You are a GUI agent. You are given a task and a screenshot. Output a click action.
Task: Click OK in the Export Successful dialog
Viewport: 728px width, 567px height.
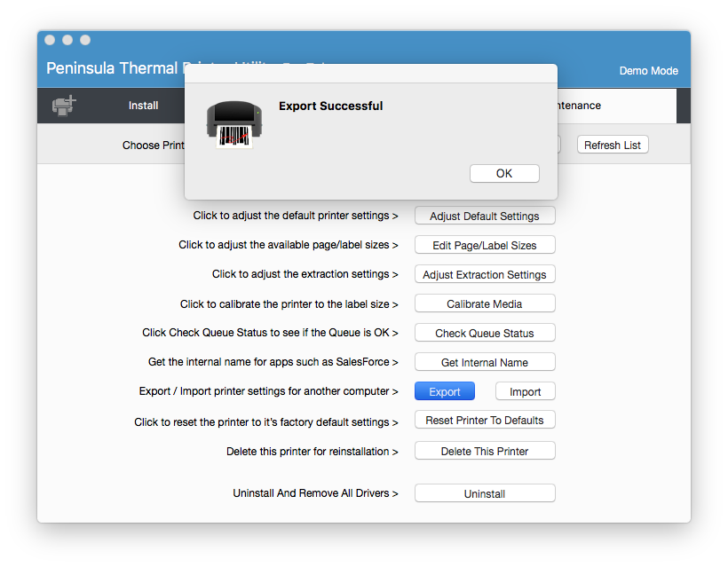click(504, 174)
